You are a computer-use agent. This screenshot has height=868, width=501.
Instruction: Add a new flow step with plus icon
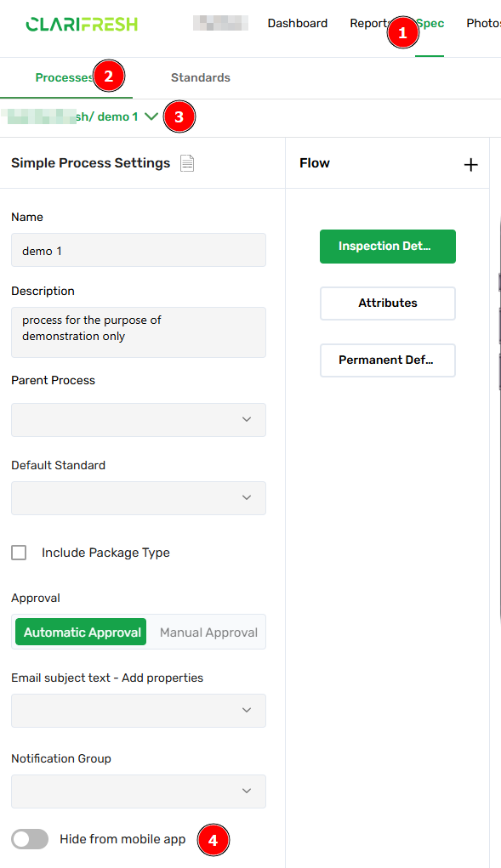470,164
